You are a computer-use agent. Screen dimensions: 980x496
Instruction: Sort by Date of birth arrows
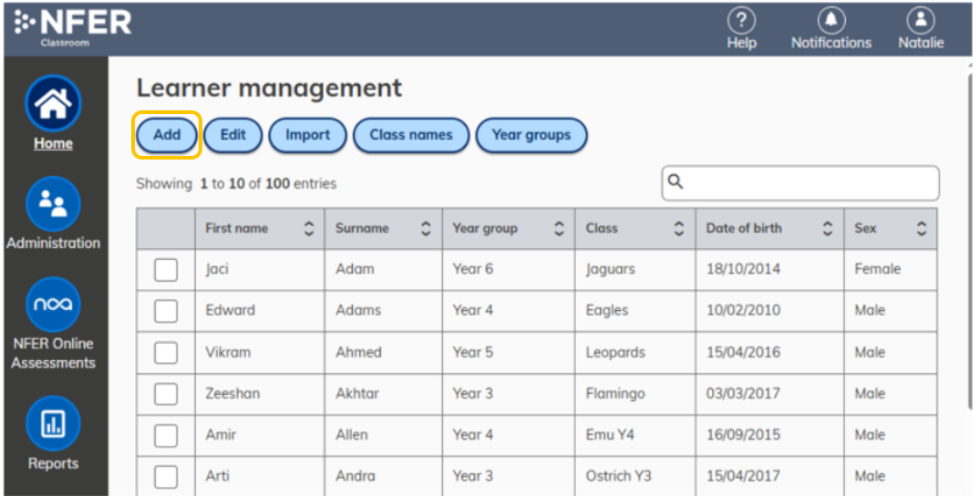tap(828, 228)
